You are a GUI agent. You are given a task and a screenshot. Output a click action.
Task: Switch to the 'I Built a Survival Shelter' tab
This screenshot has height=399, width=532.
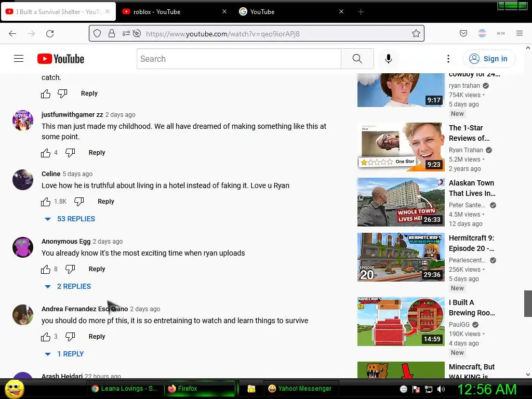click(58, 11)
